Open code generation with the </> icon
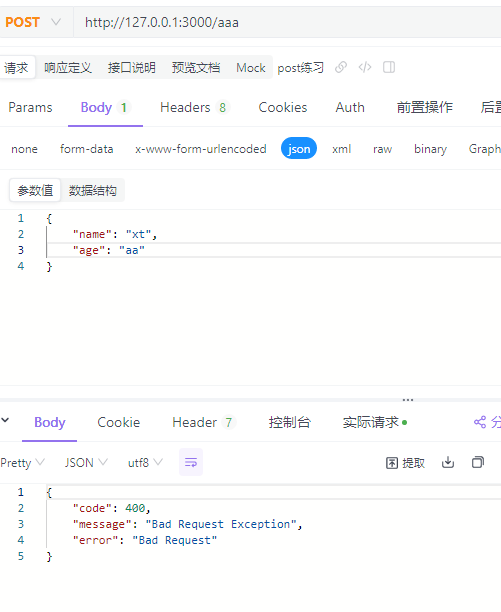Viewport: 501px width, 612px height. tap(365, 68)
